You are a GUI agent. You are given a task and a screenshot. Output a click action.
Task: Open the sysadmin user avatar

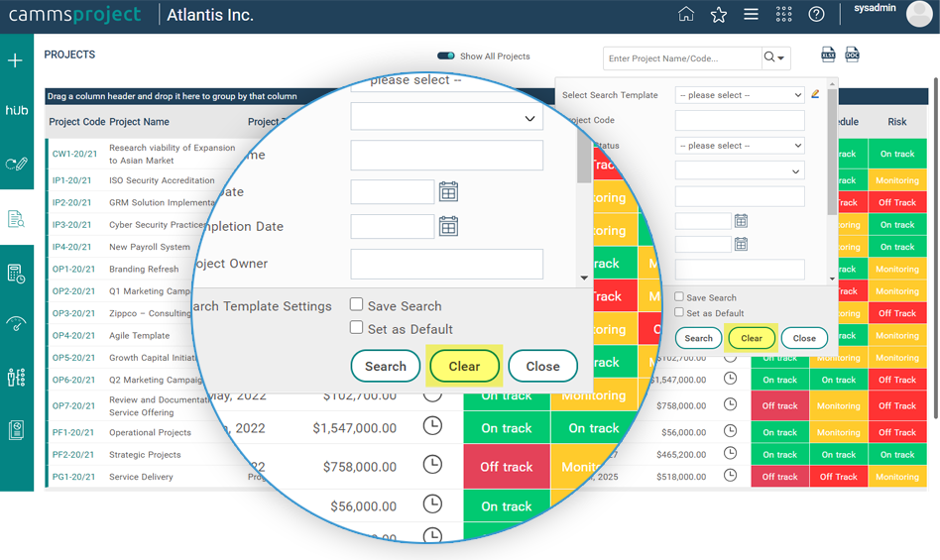click(x=919, y=14)
